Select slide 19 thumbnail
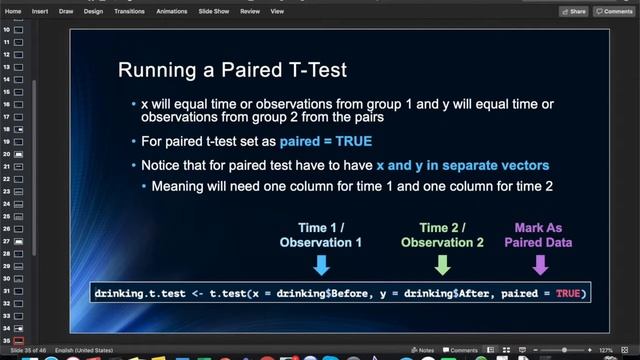The width and height of the screenshot is (640, 360). point(18,142)
